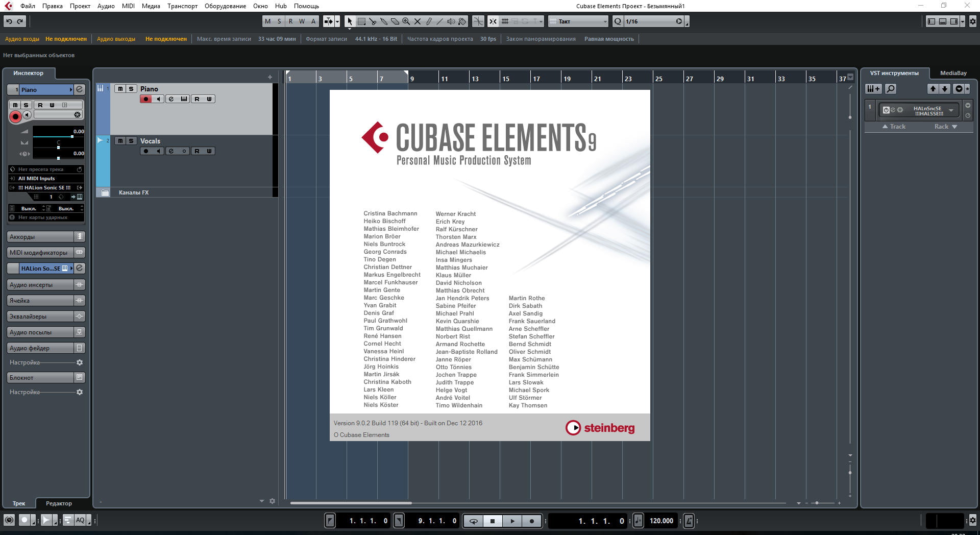980x535 pixels.
Task: Switch to the Редактор tab
Action: pyautogui.click(x=59, y=503)
